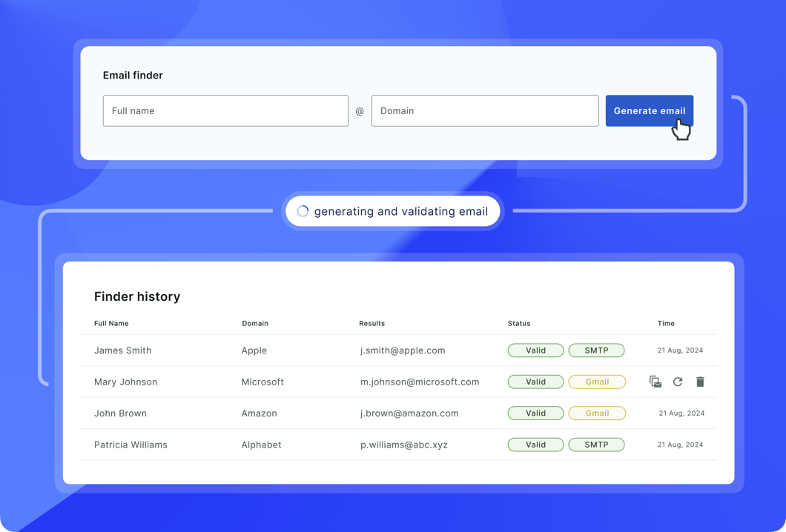Image resolution: width=786 pixels, height=532 pixels.
Task: Click the Results column header
Action: [372, 323]
